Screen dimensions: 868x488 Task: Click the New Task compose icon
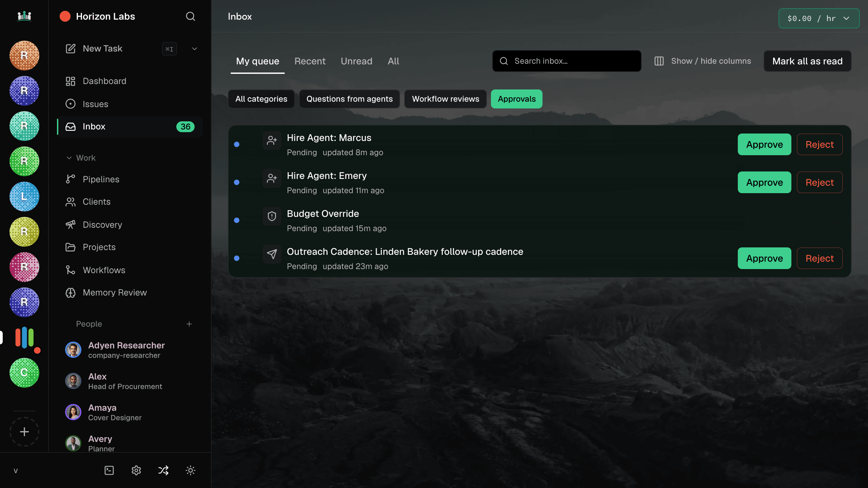[x=71, y=48]
